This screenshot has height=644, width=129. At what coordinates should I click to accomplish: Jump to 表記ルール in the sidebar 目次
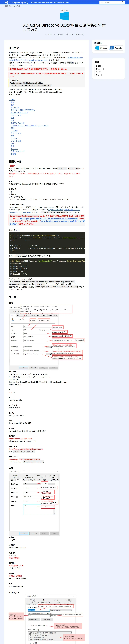point(100,69)
